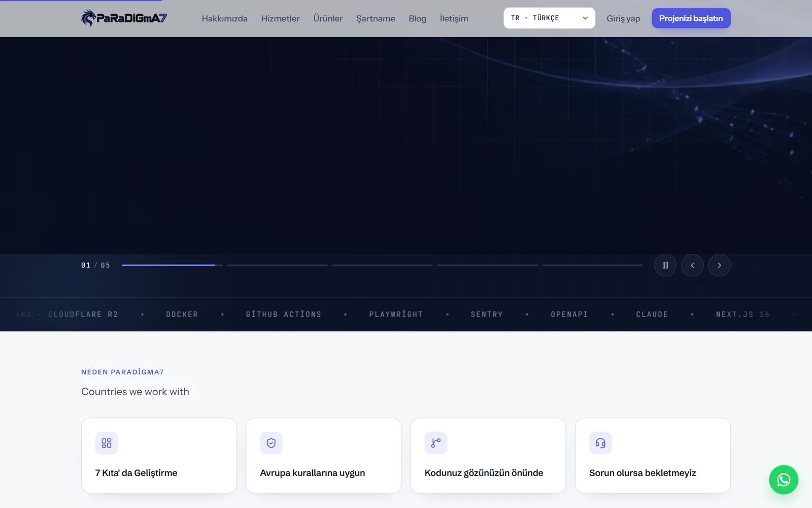The width and height of the screenshot is (812, 508).
Task: Click the headset icon on Sorun olursa card
Action: (600, 443)
